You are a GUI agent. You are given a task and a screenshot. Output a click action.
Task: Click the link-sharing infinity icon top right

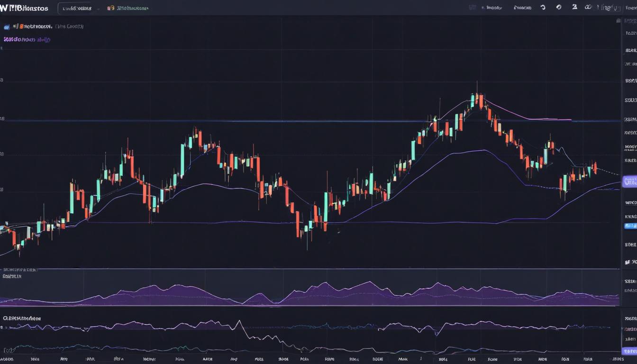588,7
